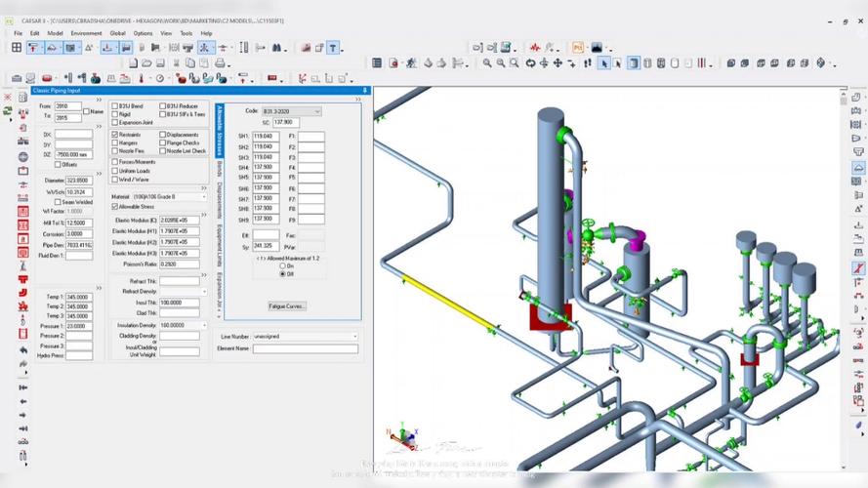This screenshot has height=488, width=868.
Task: Select the Off radio button
Action: (x=283, y=274)
